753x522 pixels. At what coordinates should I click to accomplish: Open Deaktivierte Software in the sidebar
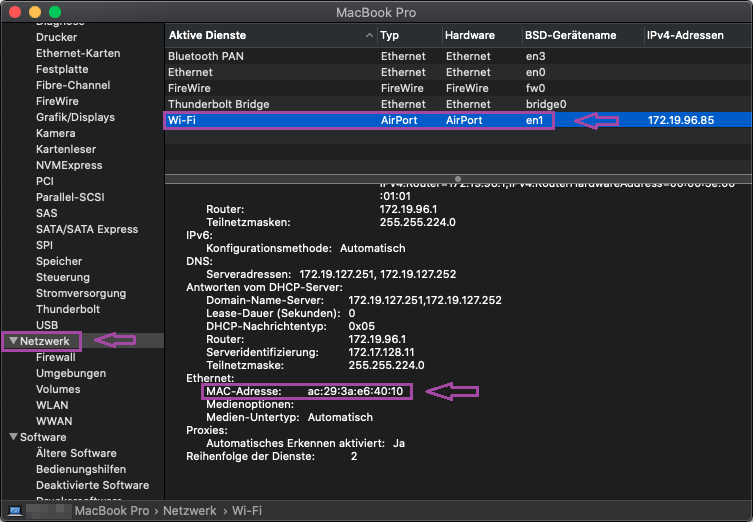92,485
